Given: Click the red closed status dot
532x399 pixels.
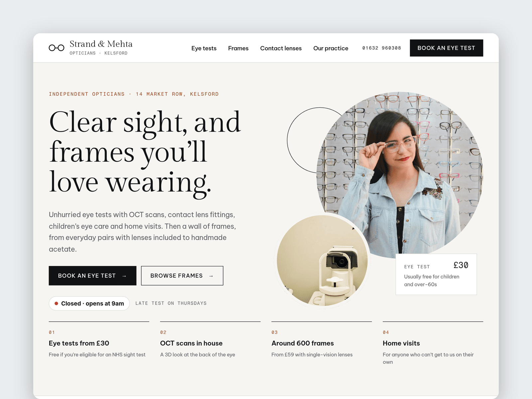Looking at the screenshot, I should tap(57, 303).
